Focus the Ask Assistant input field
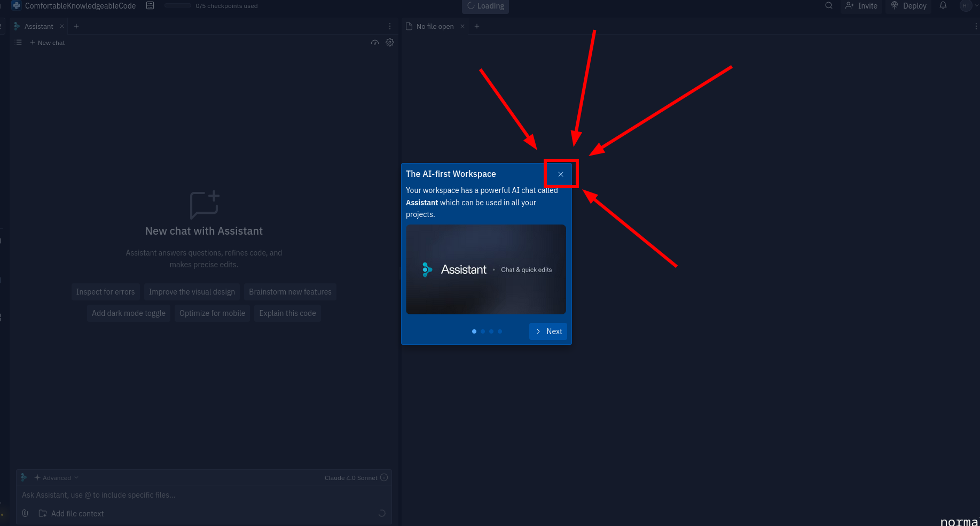 [x=203, y=496]
